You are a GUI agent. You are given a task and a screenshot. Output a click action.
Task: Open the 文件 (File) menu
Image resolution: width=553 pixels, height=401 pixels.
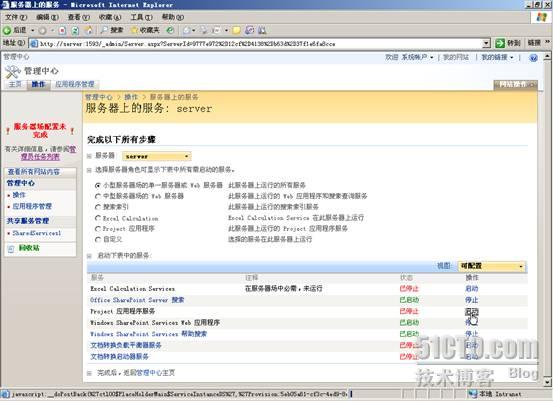(16, 17)
